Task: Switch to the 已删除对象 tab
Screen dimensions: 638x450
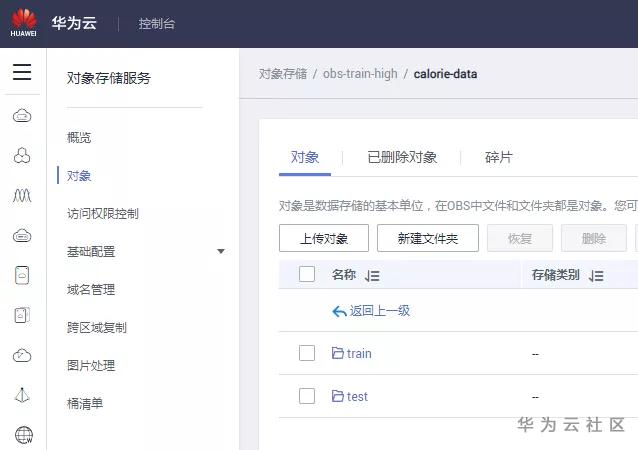Action: pos(402,157)
